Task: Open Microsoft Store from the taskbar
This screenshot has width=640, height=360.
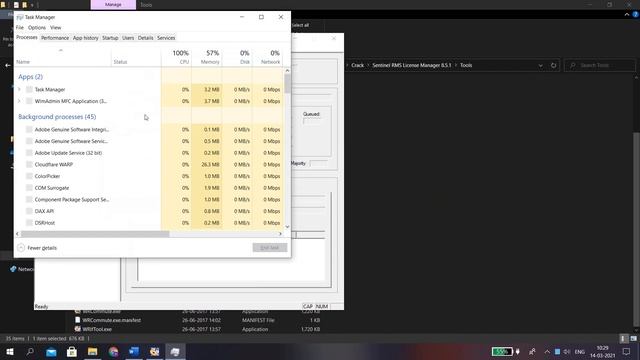Action: click(72, 351)
